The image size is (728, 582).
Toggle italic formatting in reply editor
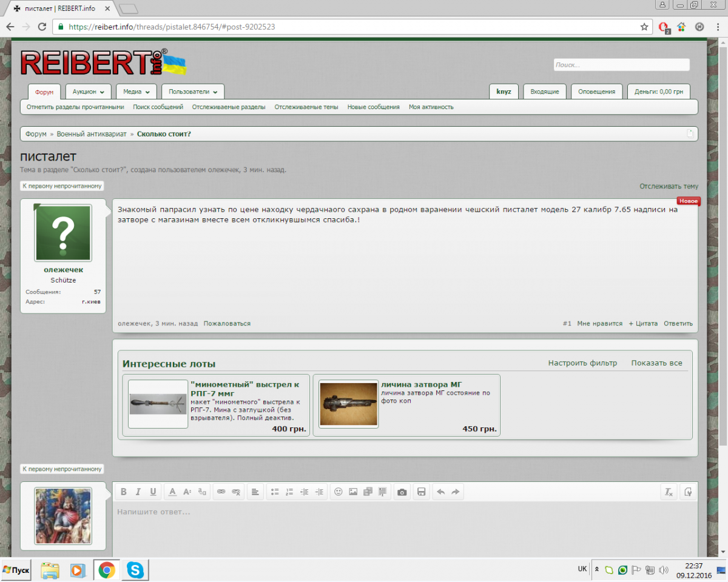[138, 492]
